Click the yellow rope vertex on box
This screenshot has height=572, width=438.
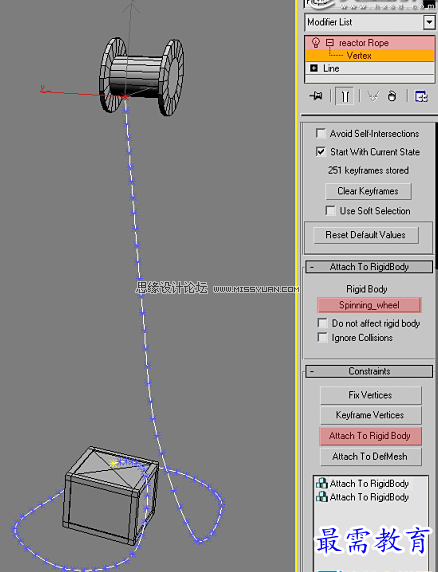tap(113, 463)
